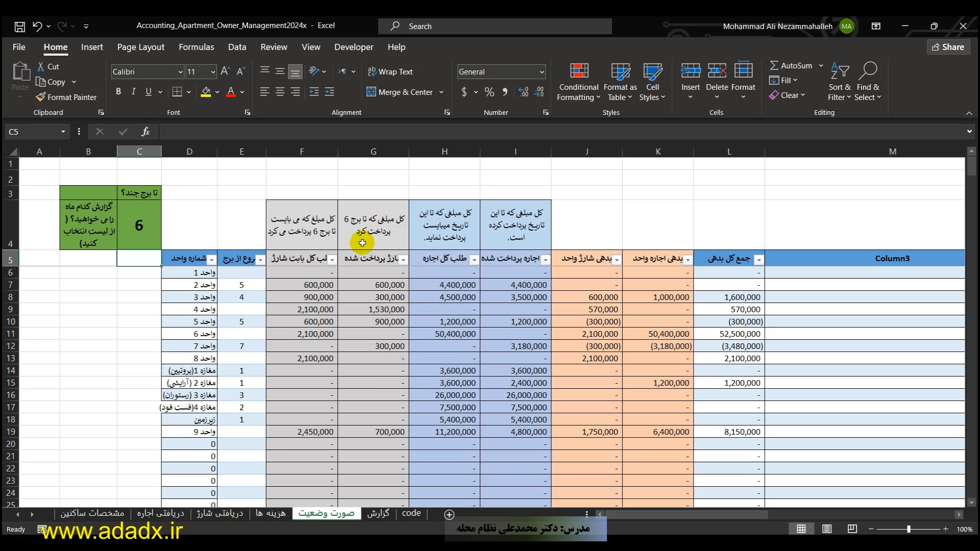Click the Format Painter brush icon
The width and height of the screenshot is (980, 551).
pos(41,97)
